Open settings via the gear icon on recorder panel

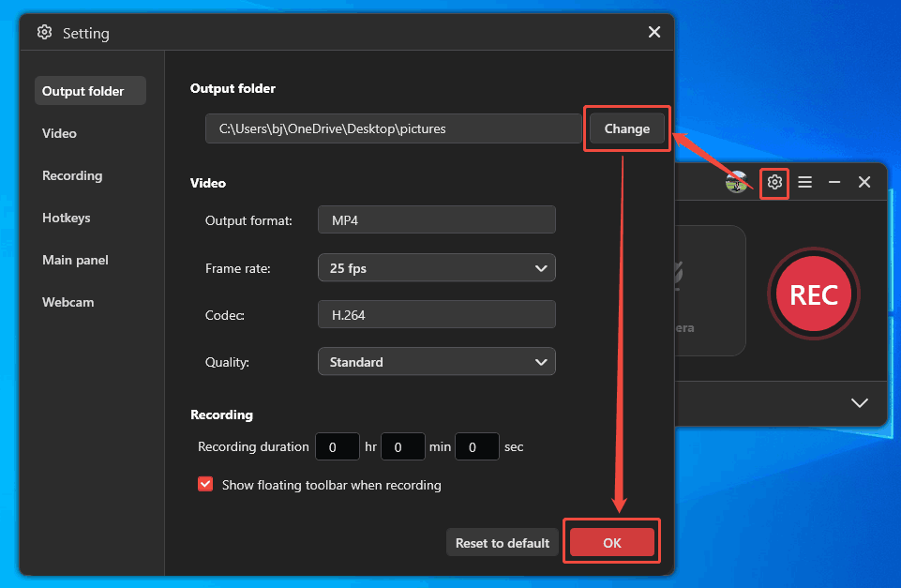click(x=774, y=182)
